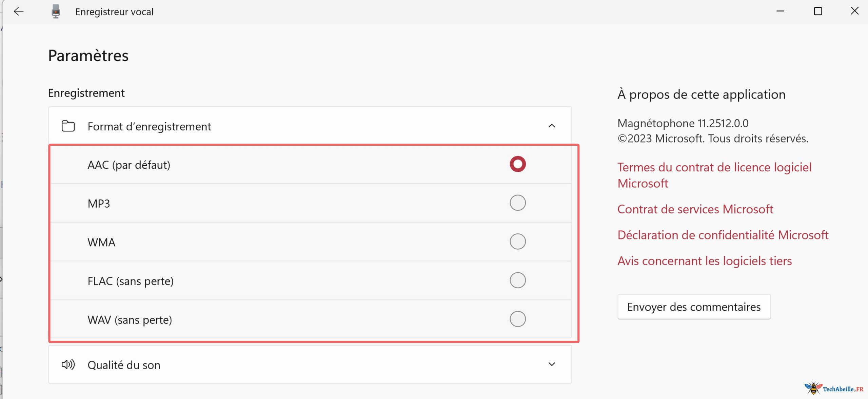
Task: Click the folder icon next to Format d'enregistrement
Action: tap(68, 126)
